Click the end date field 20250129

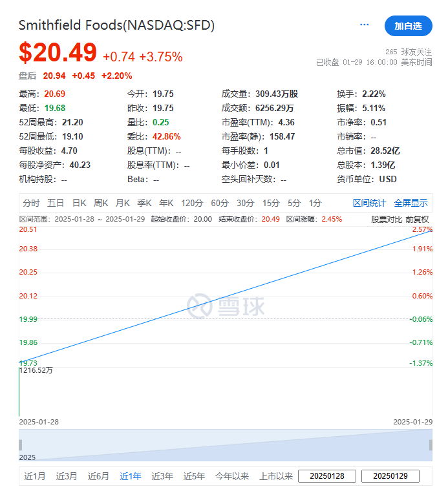390,476
